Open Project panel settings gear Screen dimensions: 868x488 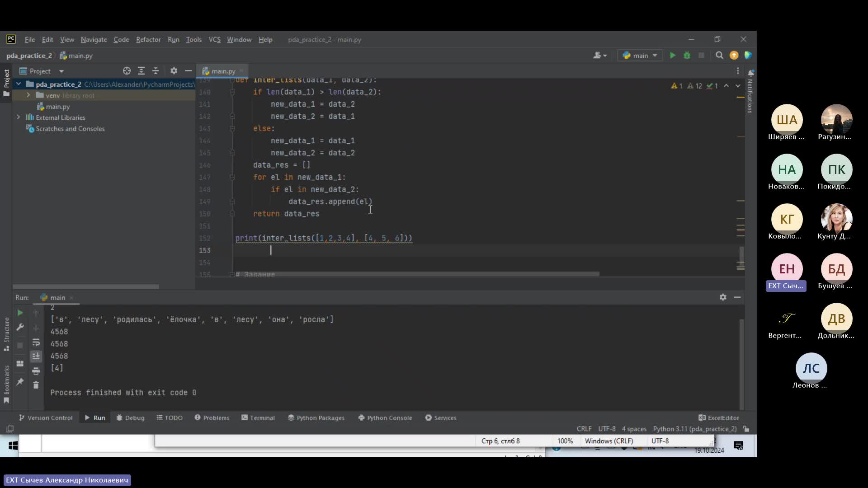(174, 71)
